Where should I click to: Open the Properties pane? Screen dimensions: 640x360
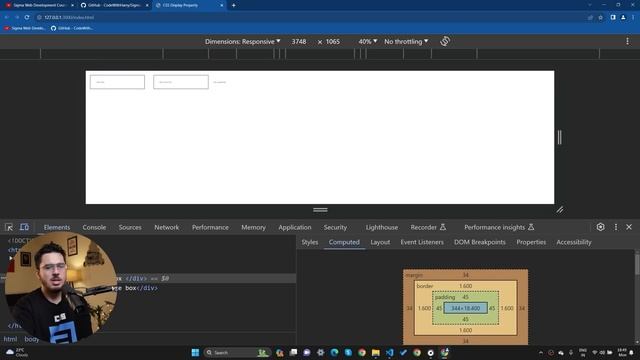click(531, 242)
